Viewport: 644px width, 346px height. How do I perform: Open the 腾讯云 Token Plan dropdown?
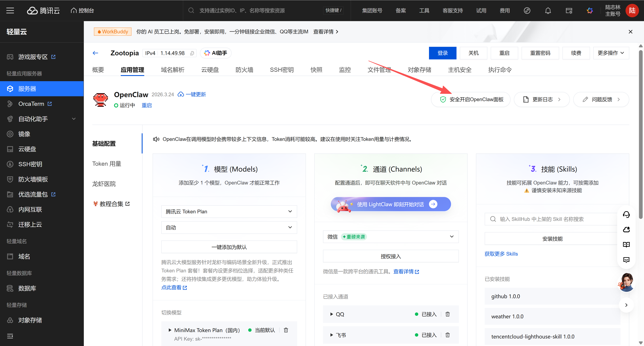(229, 211)
